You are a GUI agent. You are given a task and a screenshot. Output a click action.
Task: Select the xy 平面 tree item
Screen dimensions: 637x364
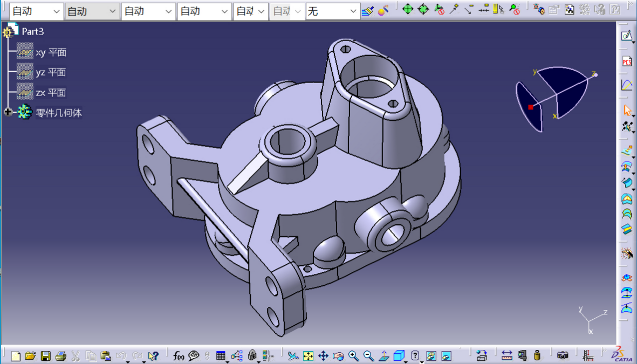pyautogui.click(x=51, y=52)
